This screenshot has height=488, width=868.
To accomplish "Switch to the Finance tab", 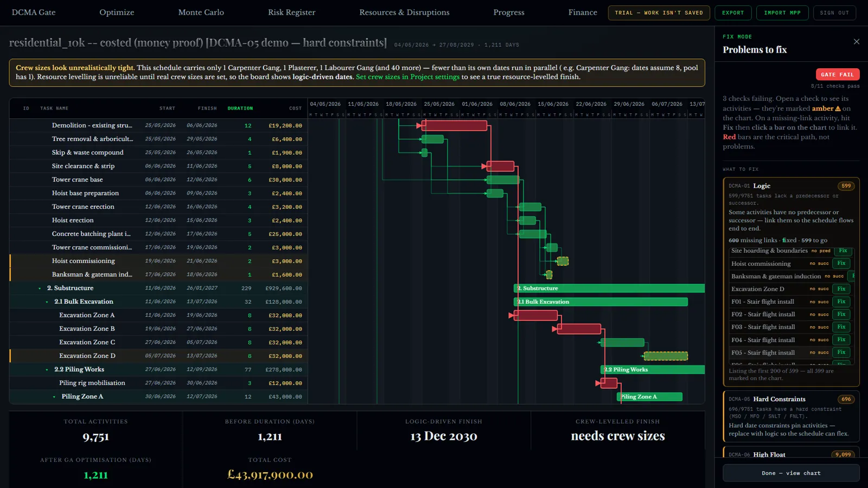I will (583, 12).
